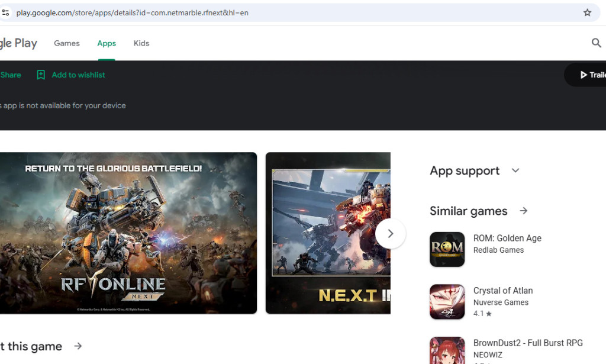Open the BrownDust2 app icon
The width and height of the screenshot is (606, 364).
click(447, 351)
